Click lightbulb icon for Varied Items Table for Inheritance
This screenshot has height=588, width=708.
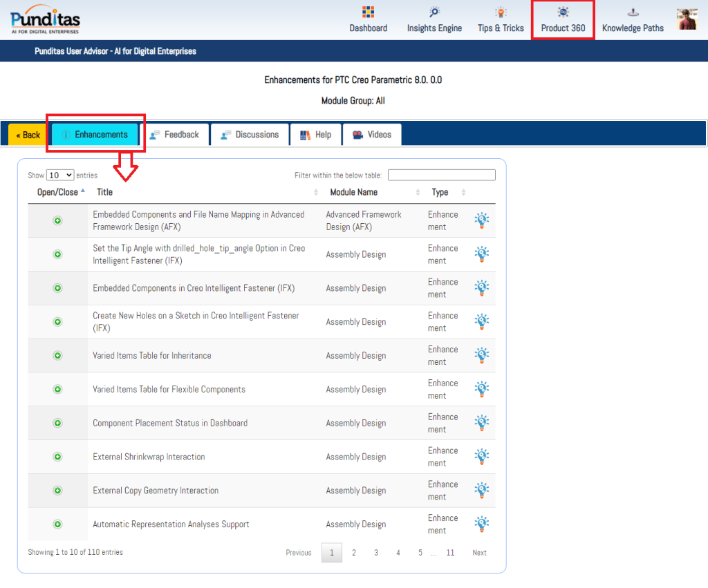pyautogui.click(x=481, y=356)
